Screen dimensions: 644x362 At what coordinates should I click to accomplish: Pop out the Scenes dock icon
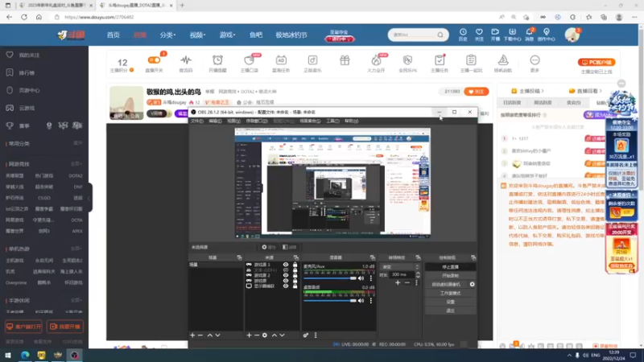[239, 257]
